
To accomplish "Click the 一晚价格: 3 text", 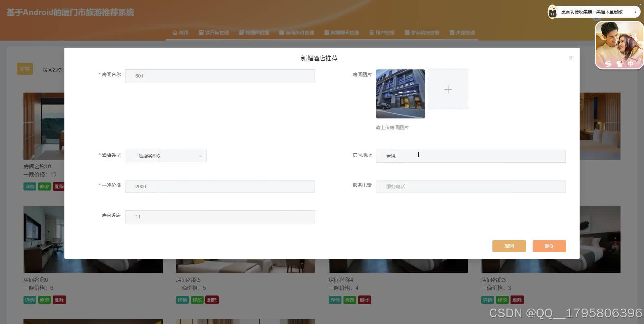I will point(496,288).
